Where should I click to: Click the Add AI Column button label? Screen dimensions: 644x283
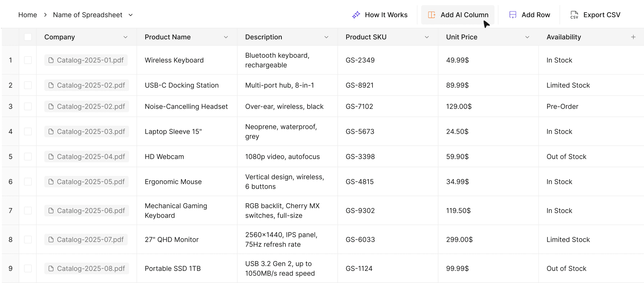(464, 15)
